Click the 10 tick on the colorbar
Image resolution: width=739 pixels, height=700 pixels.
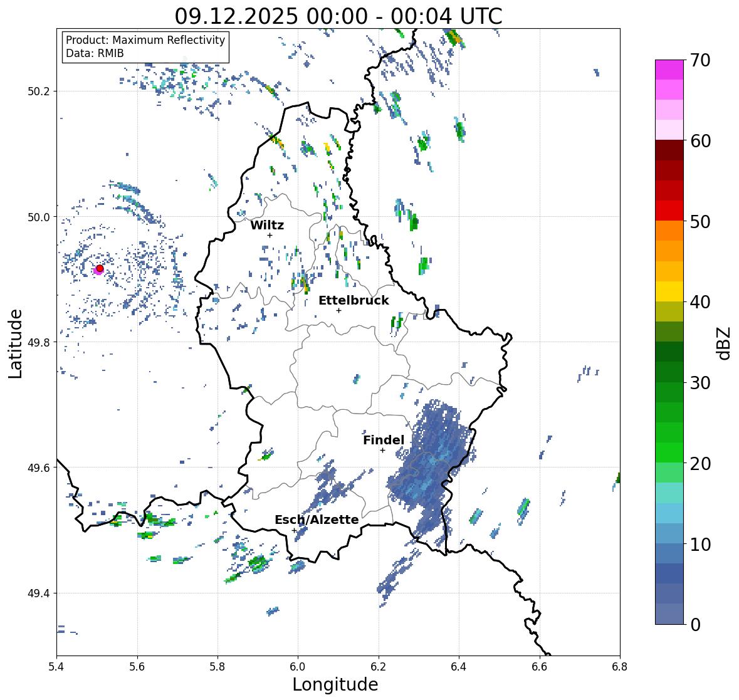[x=700, y=544]
